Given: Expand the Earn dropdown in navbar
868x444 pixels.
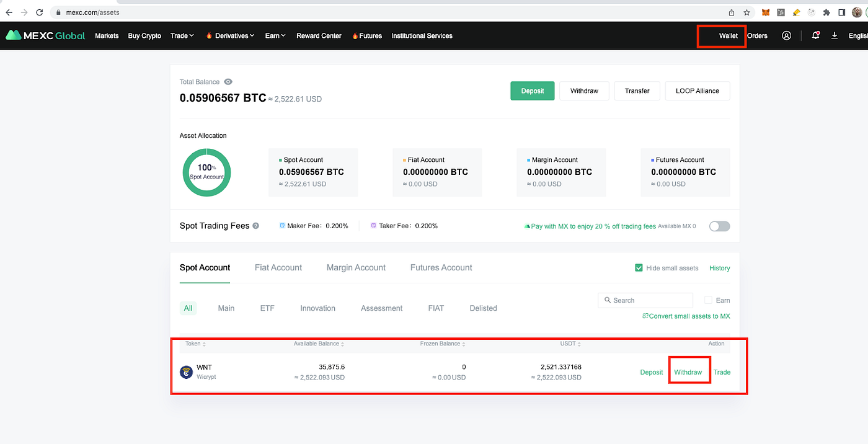Looking at the screenshot, I should click(275, 35).
